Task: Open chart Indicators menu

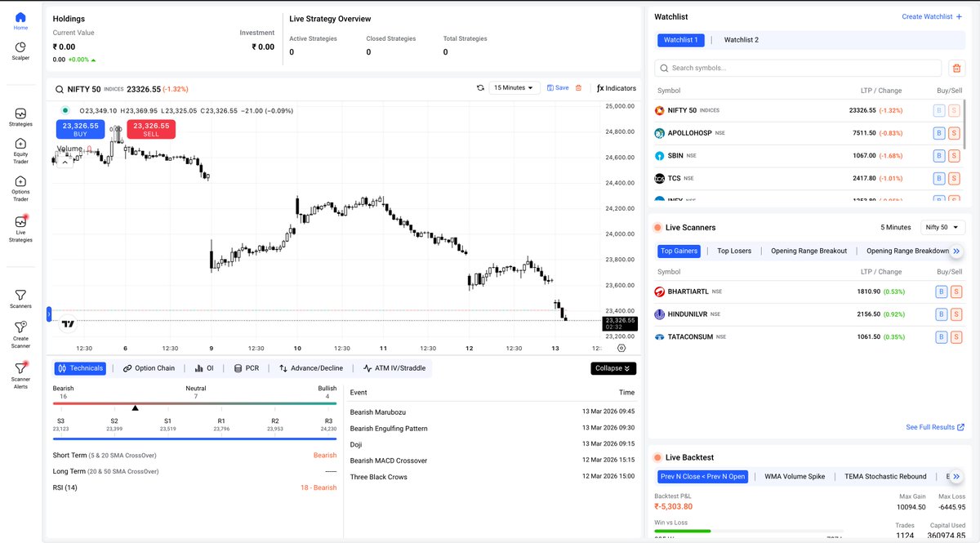Action: pyautogui.click(x=617, y=87)
